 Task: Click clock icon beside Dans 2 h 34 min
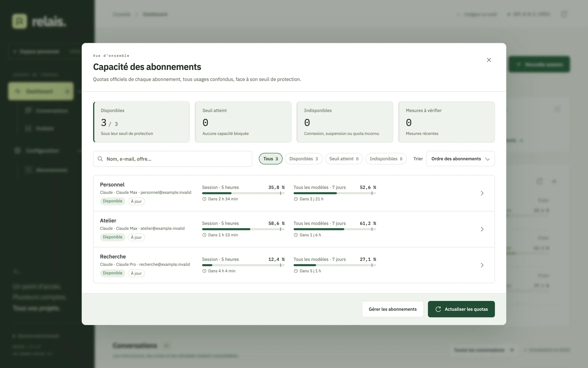click(204, 199)
